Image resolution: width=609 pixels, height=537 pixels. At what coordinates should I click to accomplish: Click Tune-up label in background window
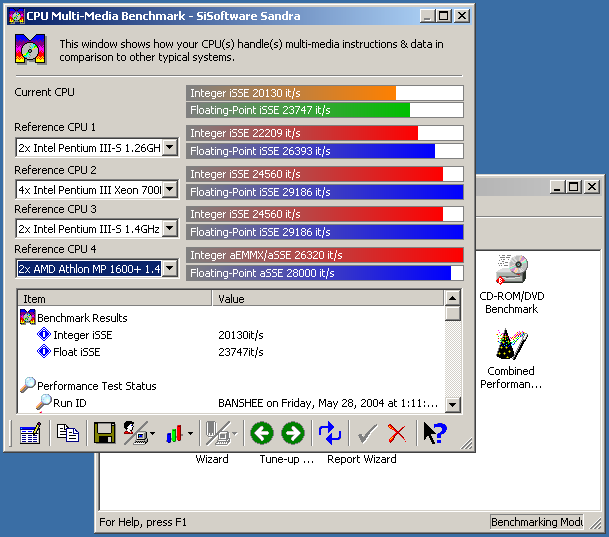pos(287,459)
